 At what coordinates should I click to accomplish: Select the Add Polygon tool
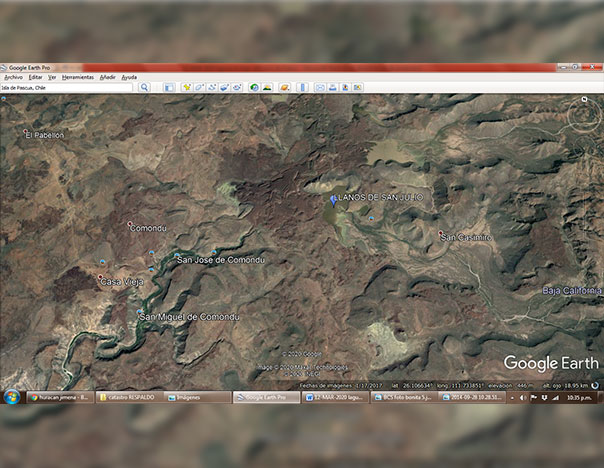(x=199, y=87)
